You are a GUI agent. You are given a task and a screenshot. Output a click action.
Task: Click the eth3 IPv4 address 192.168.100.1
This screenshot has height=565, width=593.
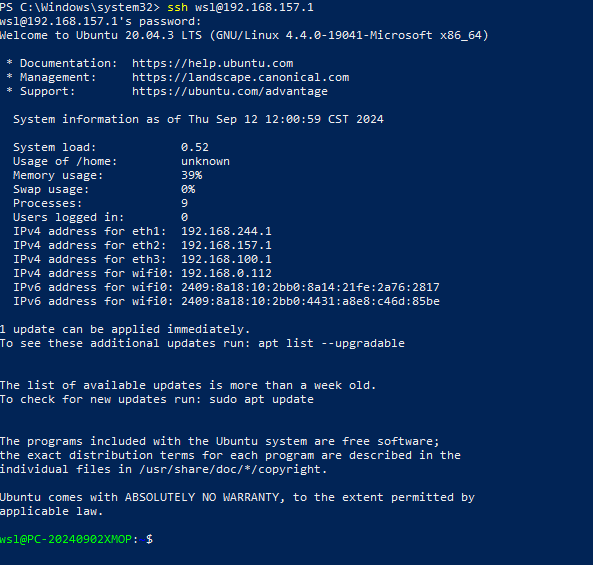point(226,259)
